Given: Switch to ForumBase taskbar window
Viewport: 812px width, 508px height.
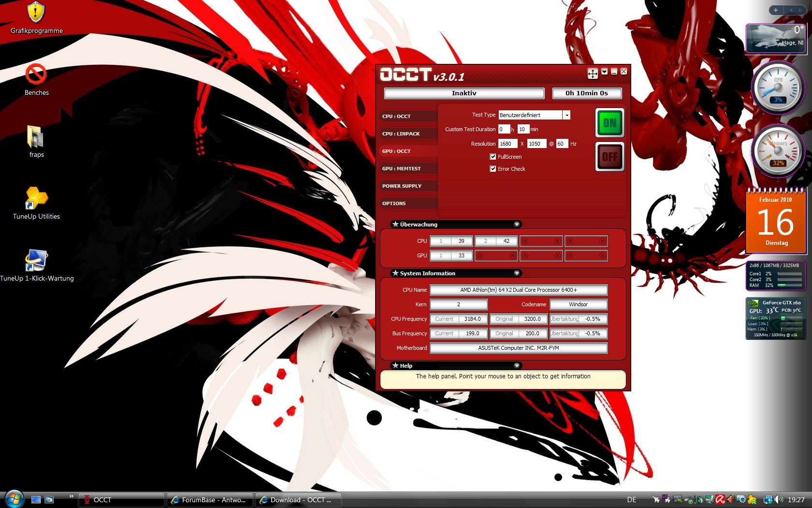Looking at the screenshot, I should click(210, 500).
